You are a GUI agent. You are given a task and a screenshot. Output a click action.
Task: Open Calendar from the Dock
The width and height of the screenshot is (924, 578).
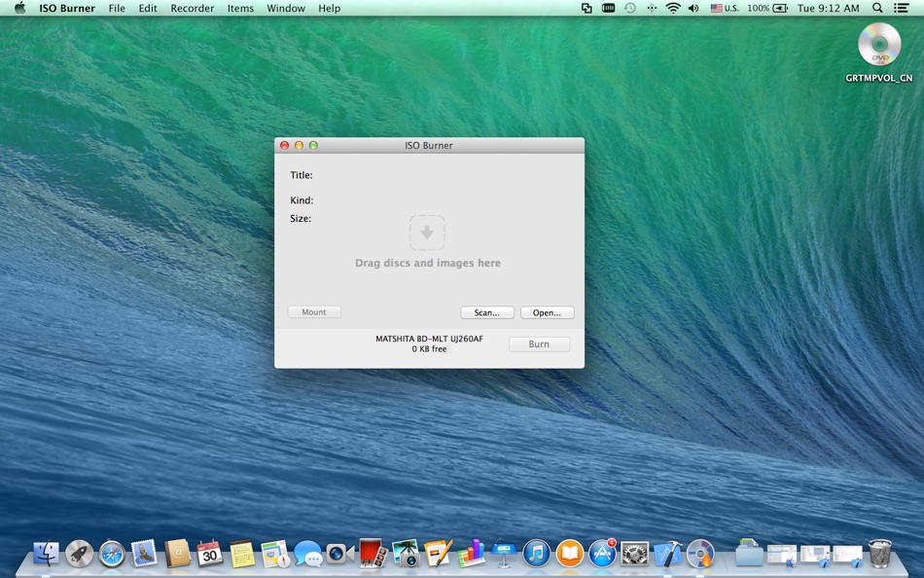[x=209, y=554]
